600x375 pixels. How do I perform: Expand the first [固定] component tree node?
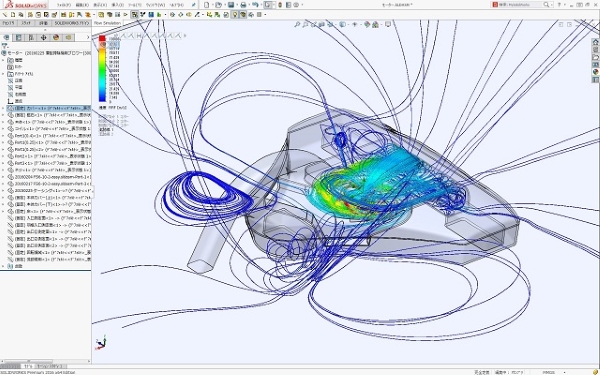pyautogui.click(x=3, y=108)
